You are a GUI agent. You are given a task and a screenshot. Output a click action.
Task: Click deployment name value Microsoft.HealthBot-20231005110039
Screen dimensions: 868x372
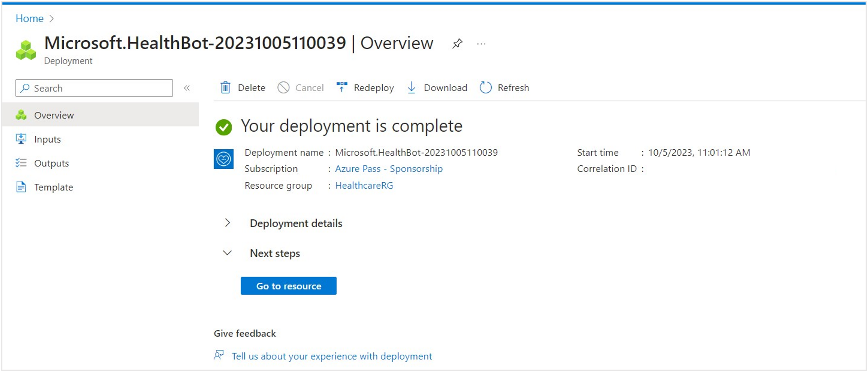416,152
